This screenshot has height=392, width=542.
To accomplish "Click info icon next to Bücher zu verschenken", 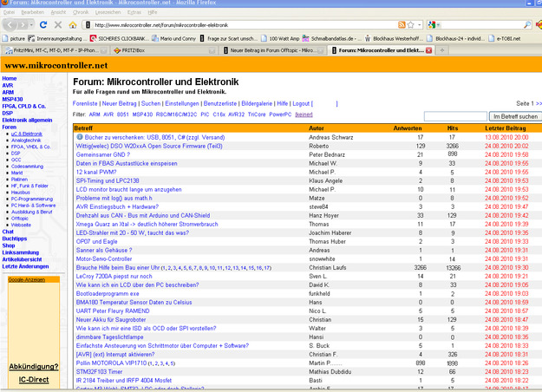I will click(x=80, y=137).
